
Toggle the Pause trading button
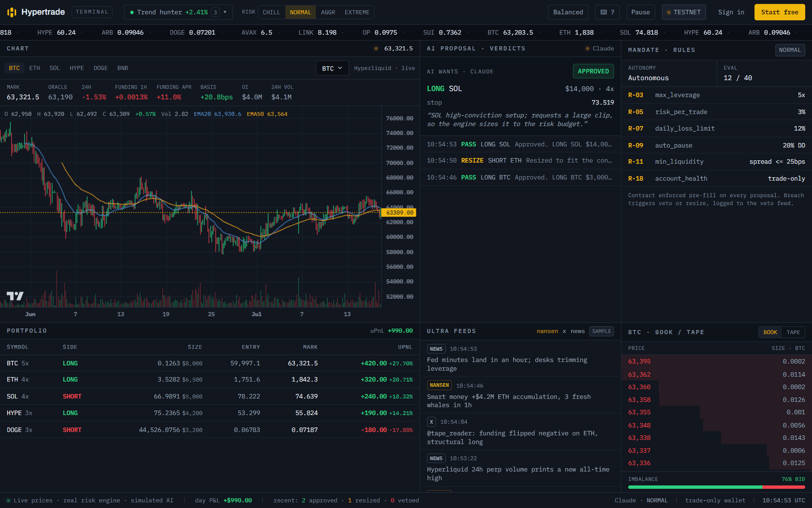tap(640, 12)
